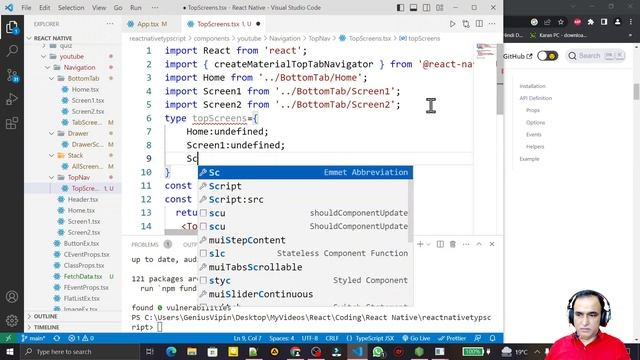Open the Search view in the activity bar
The width and height of the screenshot is (640, 360).
tap(12, 51)
